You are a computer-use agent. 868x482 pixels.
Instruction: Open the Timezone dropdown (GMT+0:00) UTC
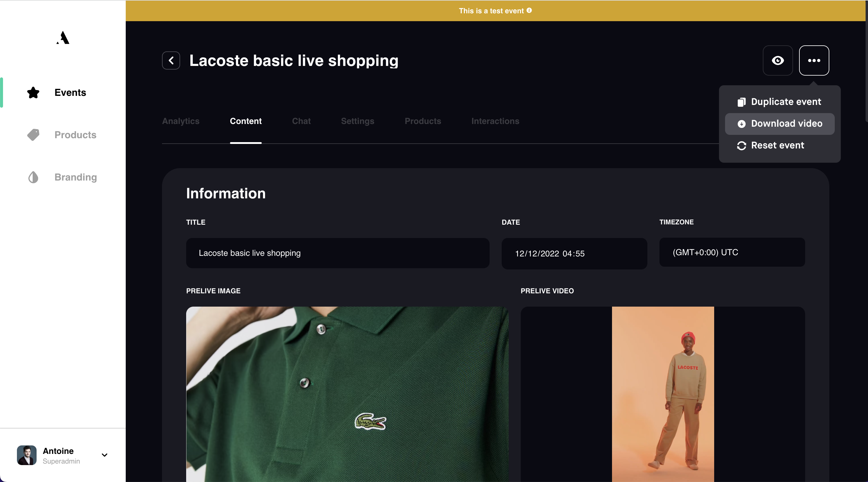[732, 252]
